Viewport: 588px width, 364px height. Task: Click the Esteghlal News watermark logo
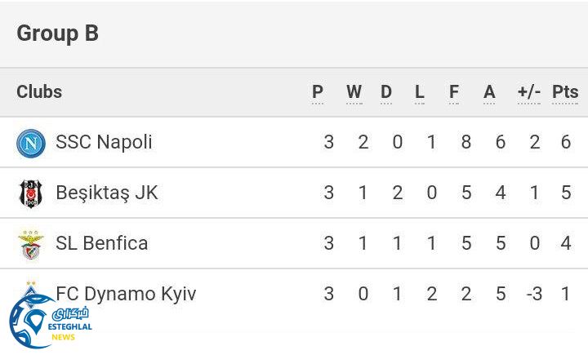(49, 320)
